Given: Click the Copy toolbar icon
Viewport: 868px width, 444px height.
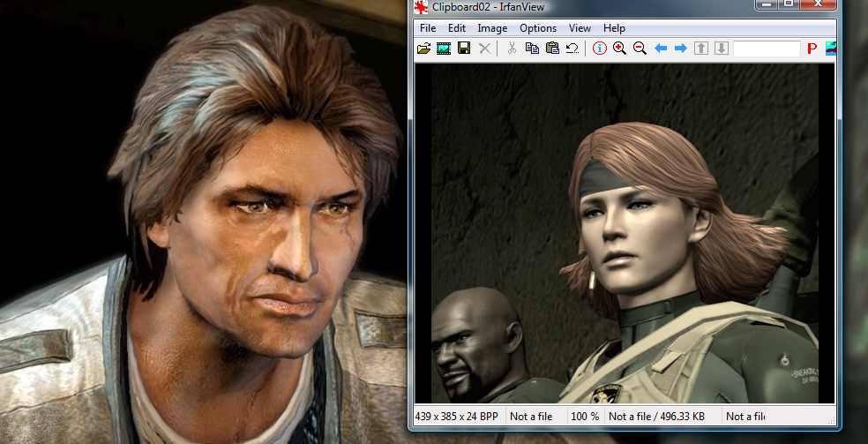Looking at the screenshot, I should coord(532,49).
